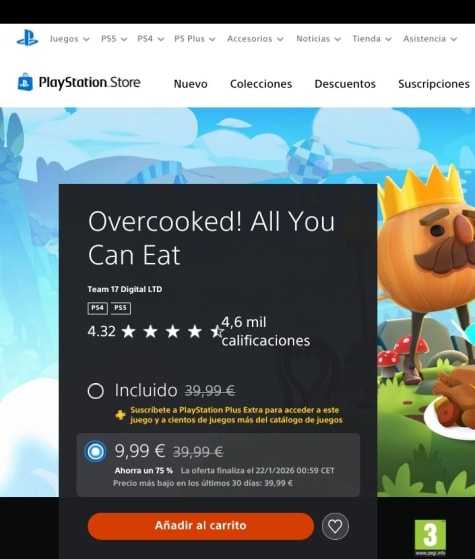
Task: Click the PEGI 3 rating badge
Action: point(430,538)
